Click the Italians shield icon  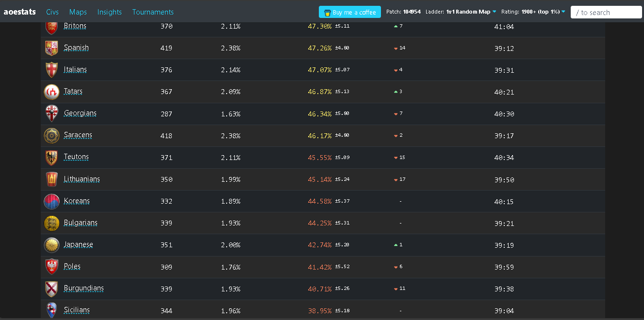pyautogui.click(x=51, y=70)
